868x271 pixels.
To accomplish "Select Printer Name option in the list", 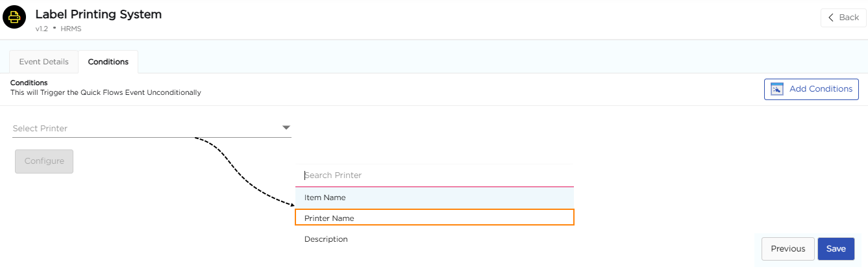I will click(x=434, y=218).
